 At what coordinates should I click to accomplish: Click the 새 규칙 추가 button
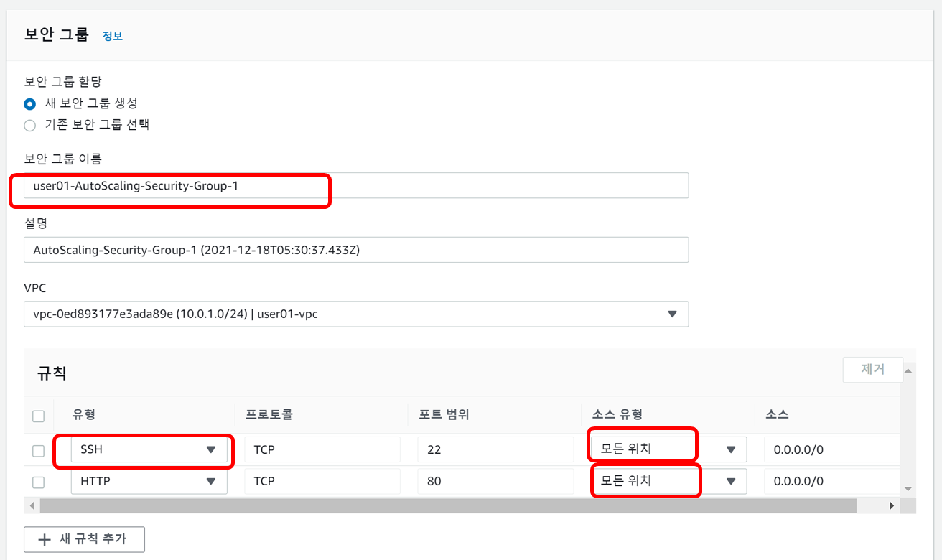pyautogui.click(x=84, y=539)
